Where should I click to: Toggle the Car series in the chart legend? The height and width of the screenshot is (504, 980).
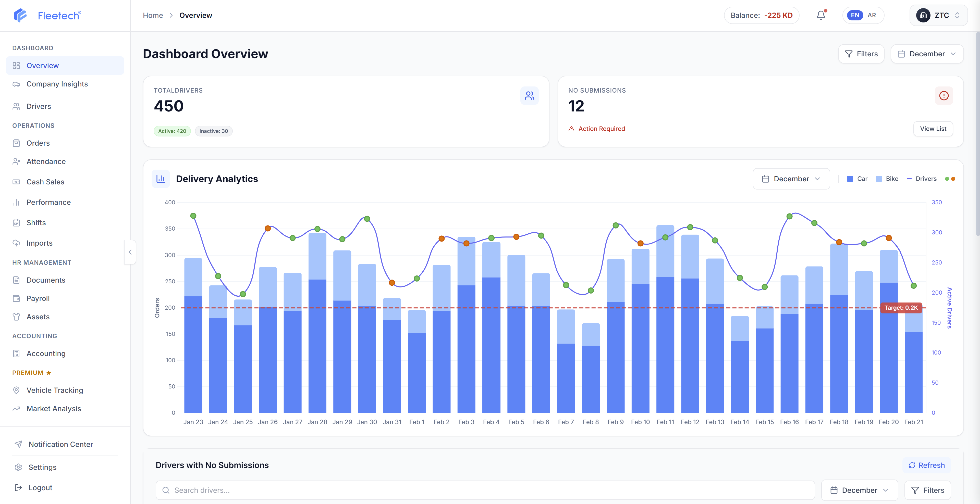point(857,179)
